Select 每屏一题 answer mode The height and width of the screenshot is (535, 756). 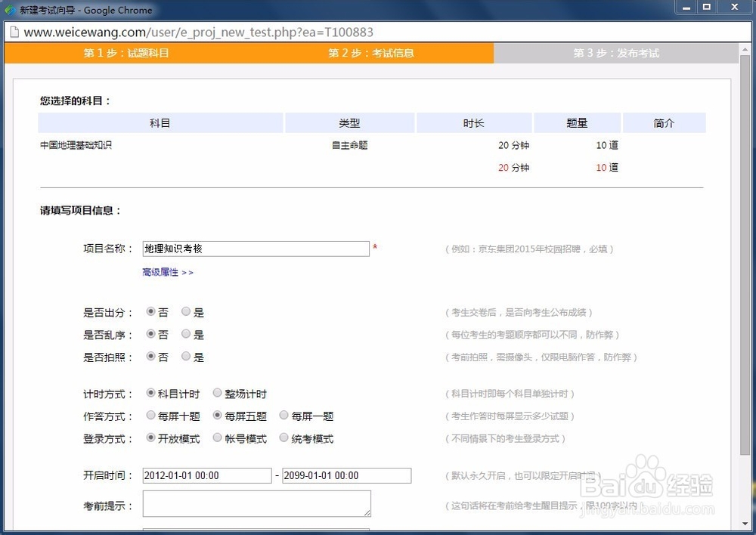click(x=284, y=416)
